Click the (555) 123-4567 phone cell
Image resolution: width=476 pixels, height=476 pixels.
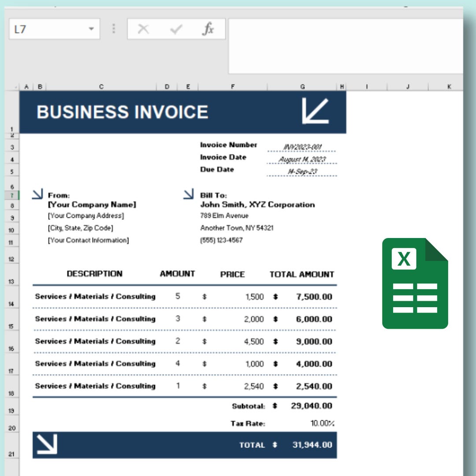coord(221,240)
